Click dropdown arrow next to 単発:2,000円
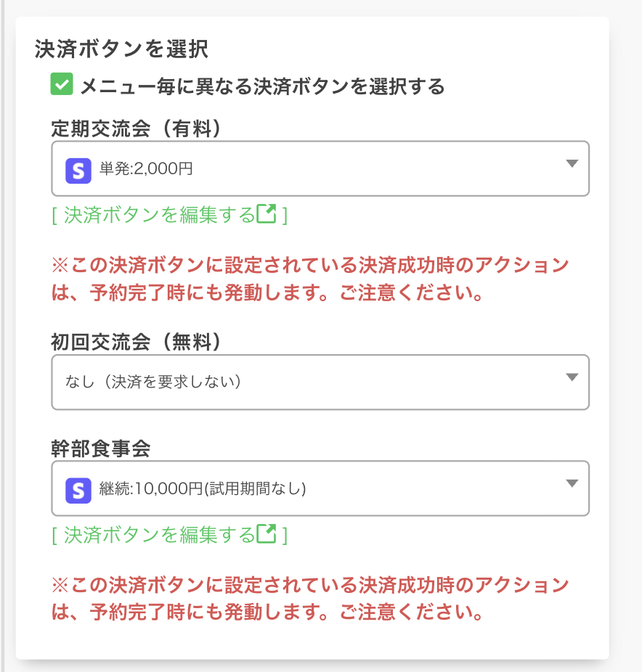The width and height of the screenshot is (642, 672). [x=572, y=164]
